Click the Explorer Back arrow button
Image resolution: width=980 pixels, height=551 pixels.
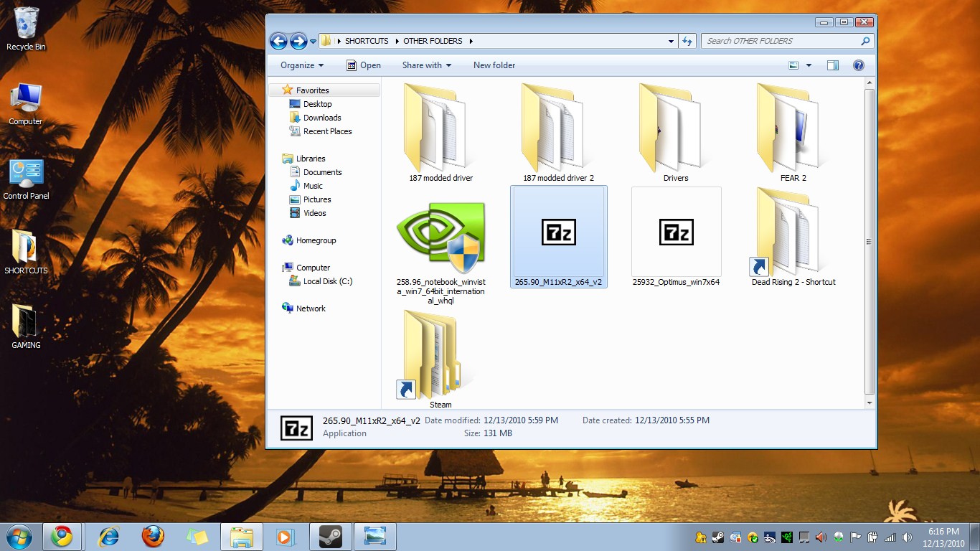(278, 41)
